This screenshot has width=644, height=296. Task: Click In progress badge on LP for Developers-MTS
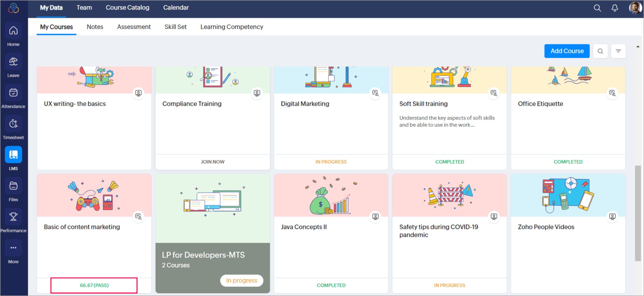[x=242, y=280]
